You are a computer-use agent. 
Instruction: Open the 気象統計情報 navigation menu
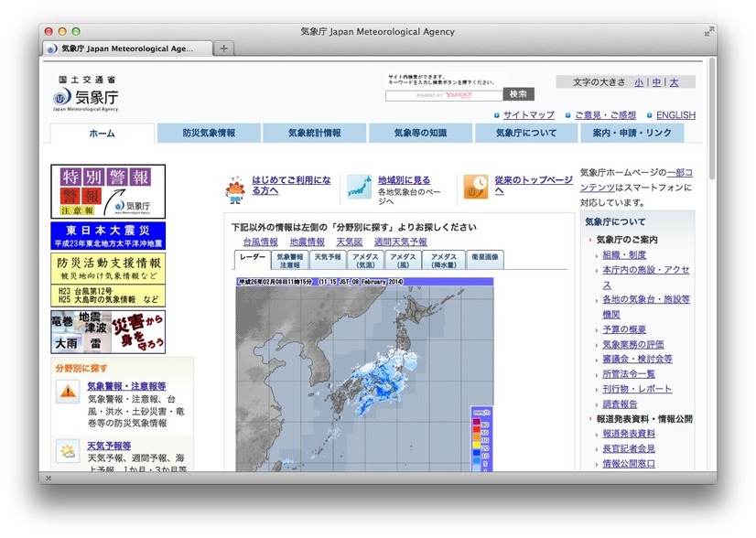pyautogui.click(x=315, y=133)
